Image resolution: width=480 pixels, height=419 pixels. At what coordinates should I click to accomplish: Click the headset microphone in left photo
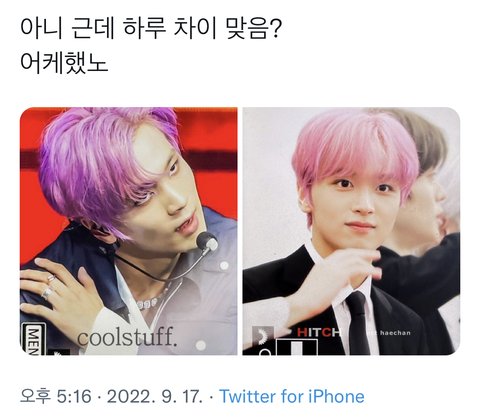[x=207, y=242]
